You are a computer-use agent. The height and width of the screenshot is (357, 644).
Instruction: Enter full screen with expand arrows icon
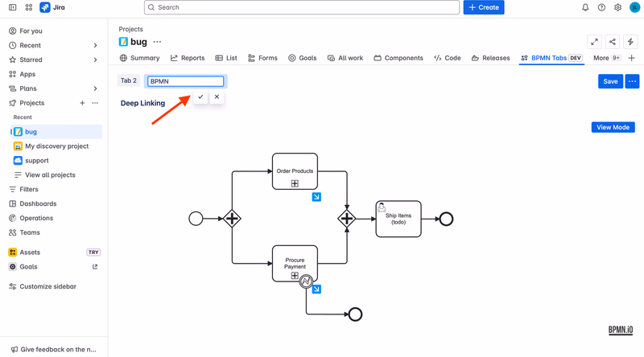(594, 42)
